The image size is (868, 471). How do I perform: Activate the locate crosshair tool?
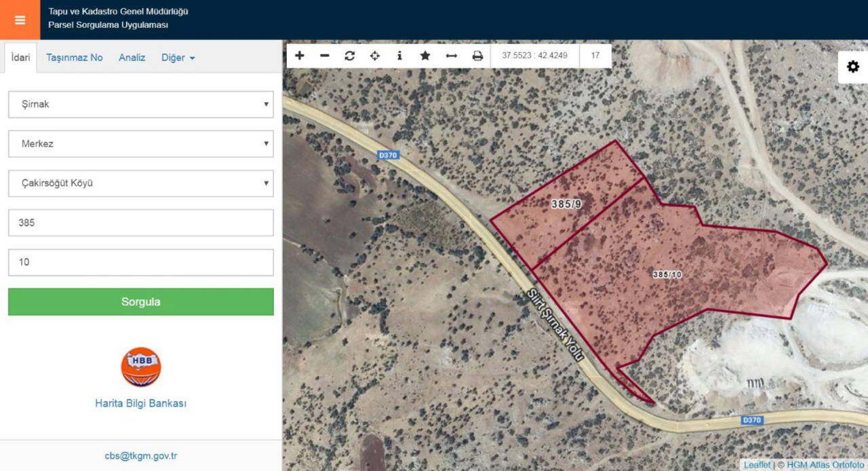coord(374,56)
